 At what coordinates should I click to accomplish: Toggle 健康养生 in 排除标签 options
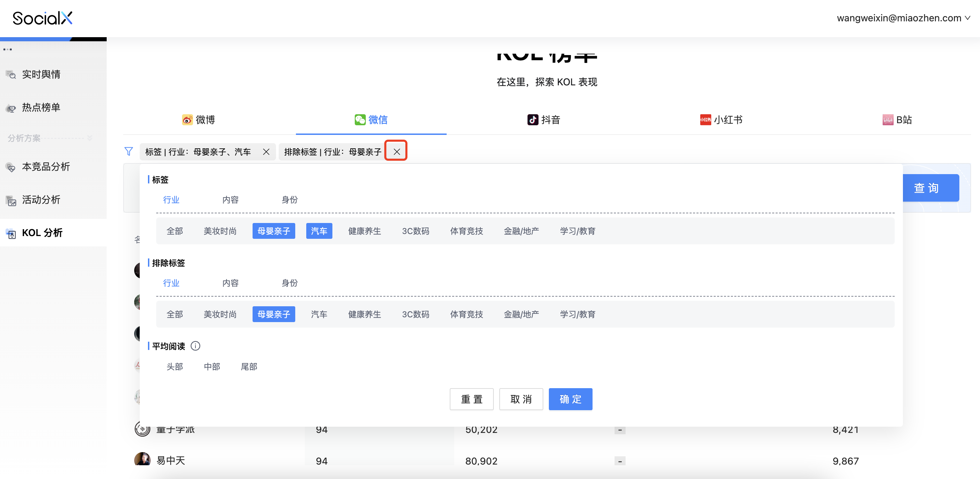click(x=364, y=314)
